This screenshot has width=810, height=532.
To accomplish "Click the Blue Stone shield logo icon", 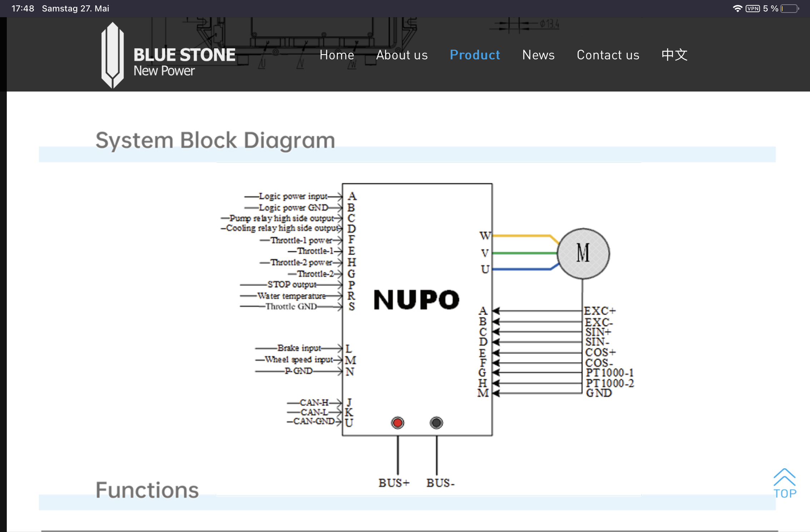I will (113, 55).
